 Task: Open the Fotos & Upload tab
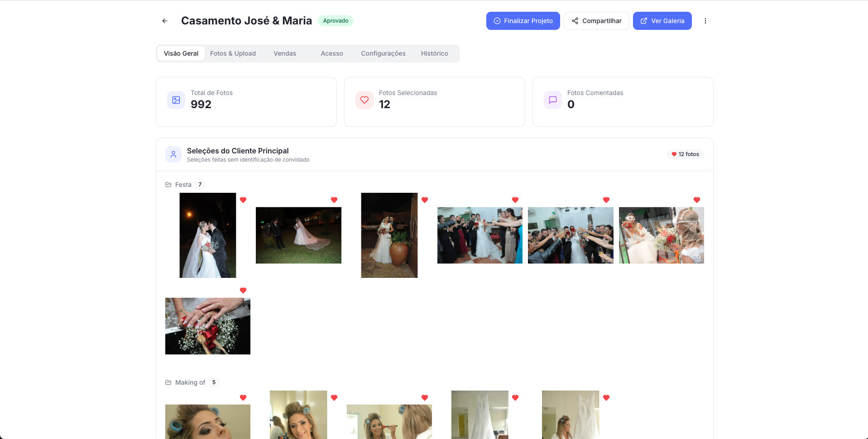(233, 53)
